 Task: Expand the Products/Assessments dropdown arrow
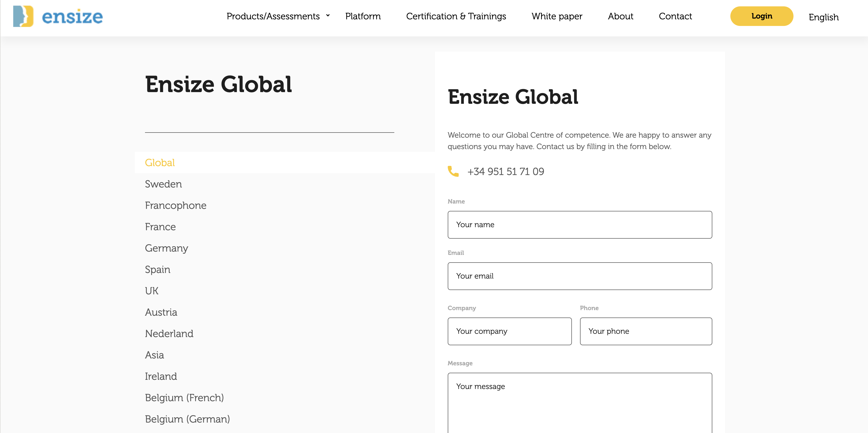coord(327,16)
